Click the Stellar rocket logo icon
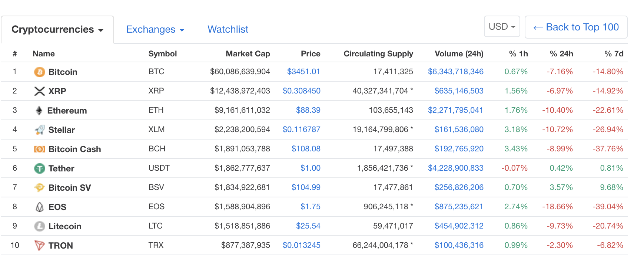 tap(39, 130)
